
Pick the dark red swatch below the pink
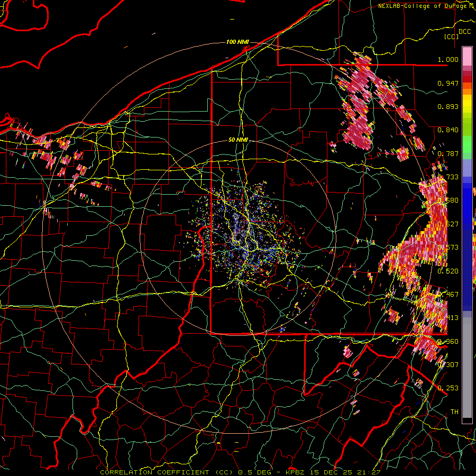click(x=467, y=74)
